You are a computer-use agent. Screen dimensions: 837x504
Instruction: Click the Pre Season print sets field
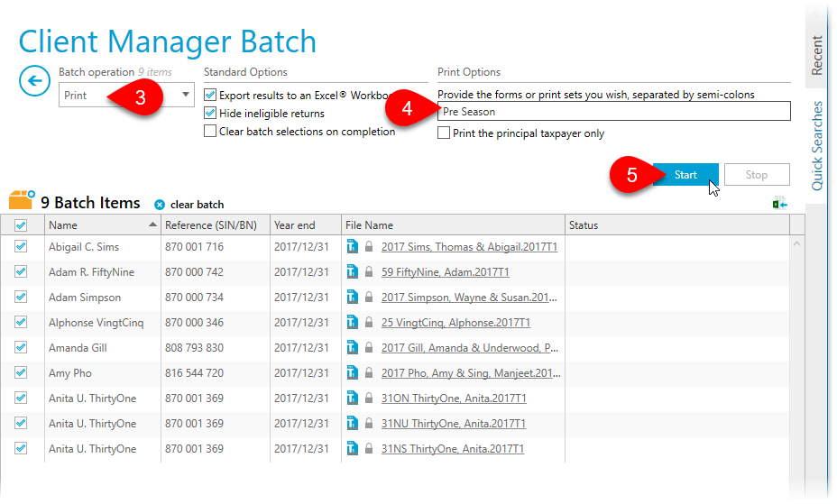pos(614,112)
